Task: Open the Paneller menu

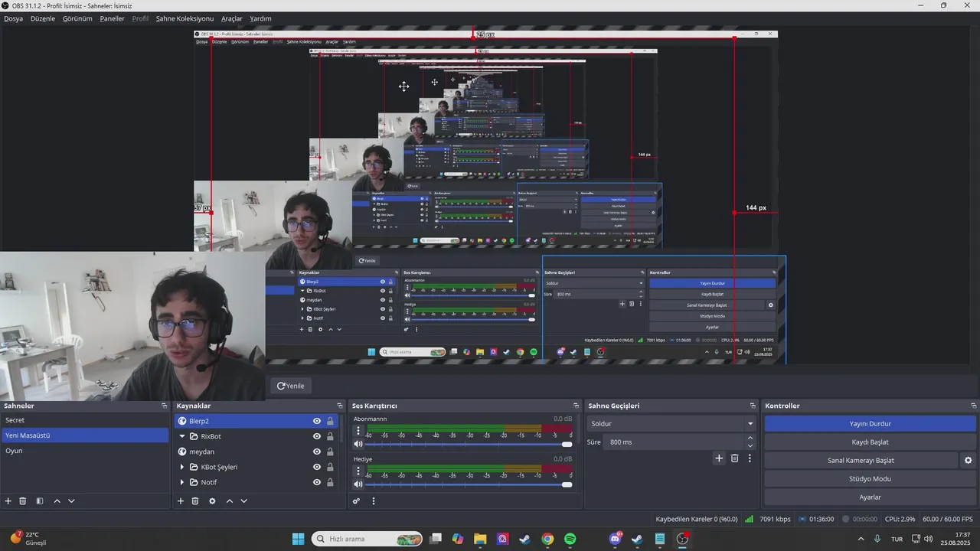Action: (x=112, y=18)
